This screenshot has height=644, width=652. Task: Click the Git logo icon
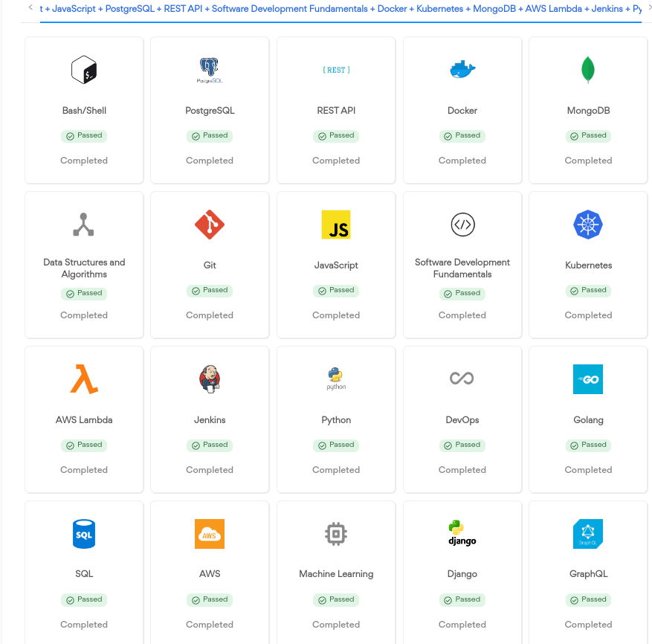coord(210,225)
